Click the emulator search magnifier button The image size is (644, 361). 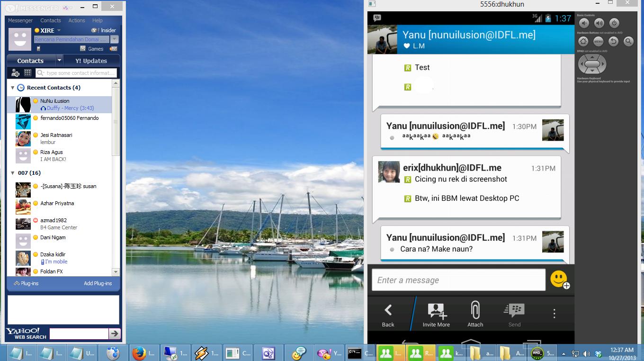[x=628, y=41]
